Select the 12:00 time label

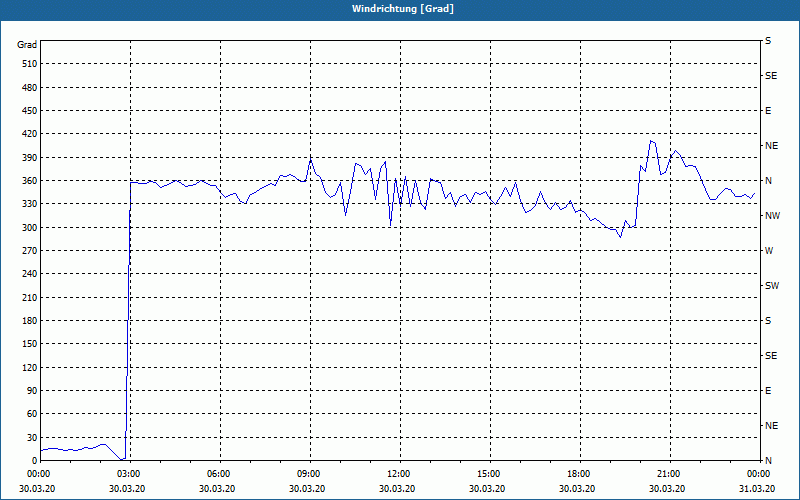point(399,474)
